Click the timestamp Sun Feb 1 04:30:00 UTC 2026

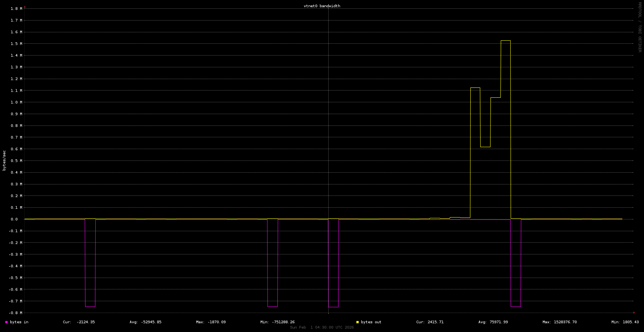322,327
